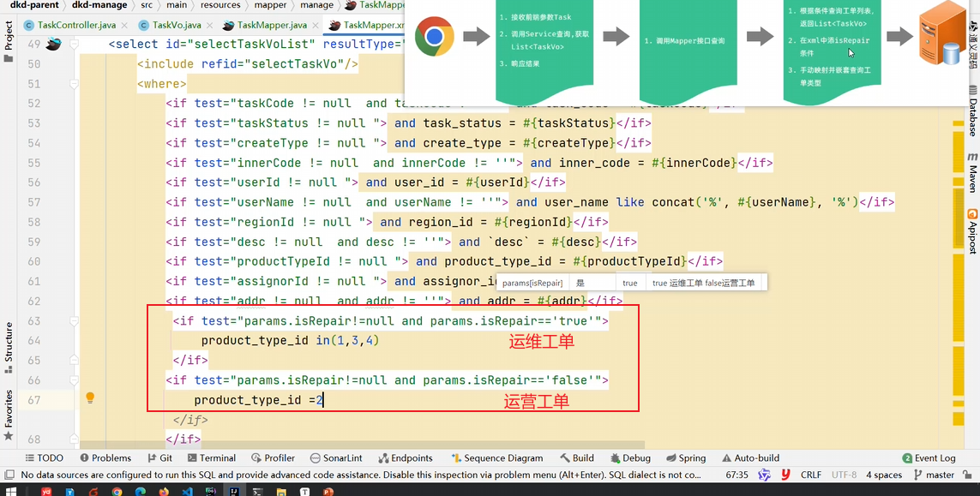Open the Problems tool window

click(x=105, y=458)
